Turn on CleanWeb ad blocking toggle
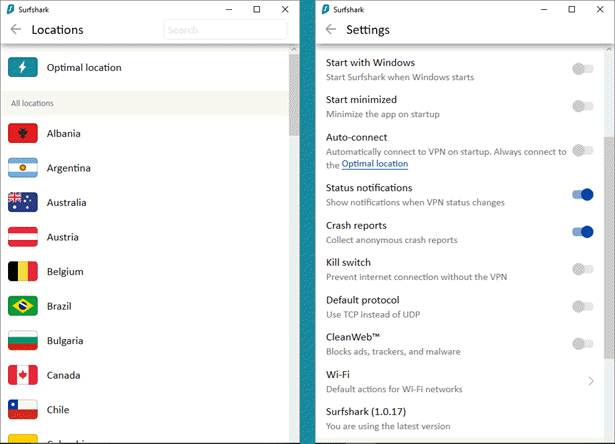This screenshot has height=444, width=615. point(582,344)
